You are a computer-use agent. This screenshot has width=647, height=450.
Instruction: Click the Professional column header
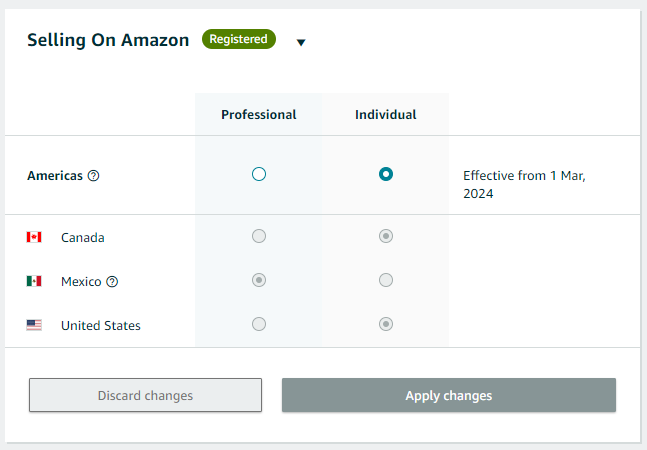click(x=259, y=115)
